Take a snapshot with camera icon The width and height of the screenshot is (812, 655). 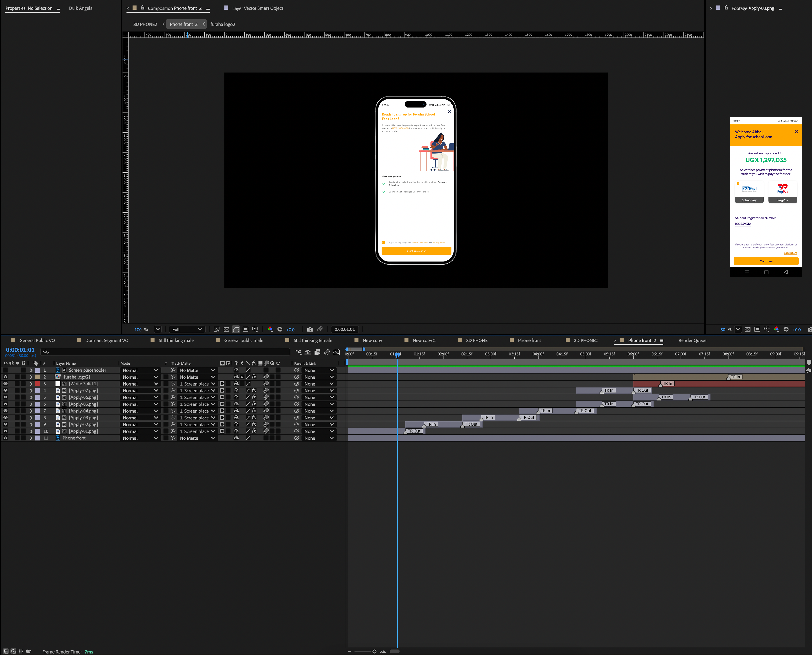point(310,329)
